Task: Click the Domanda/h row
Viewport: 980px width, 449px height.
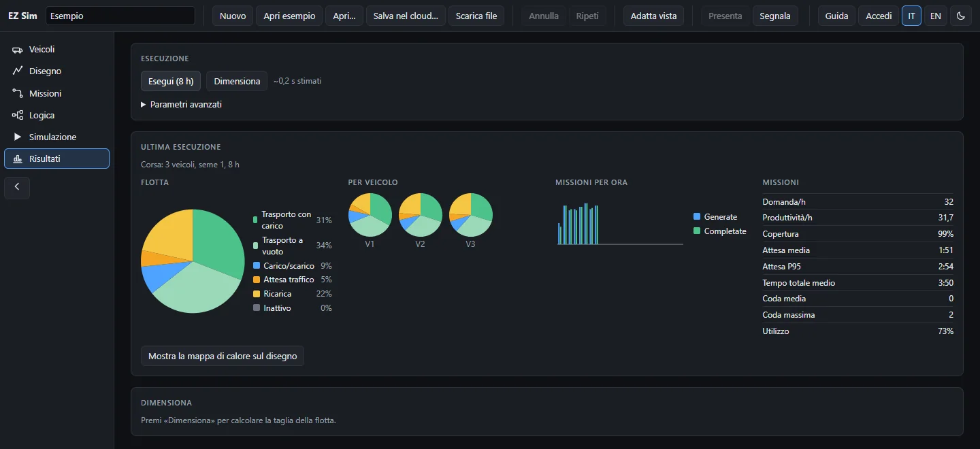Action: pos(857,202)
